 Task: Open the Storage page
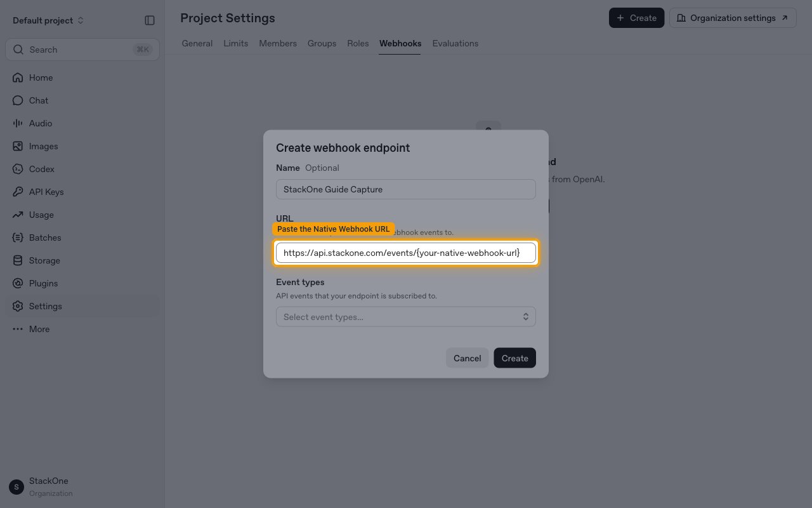[82, 260]
